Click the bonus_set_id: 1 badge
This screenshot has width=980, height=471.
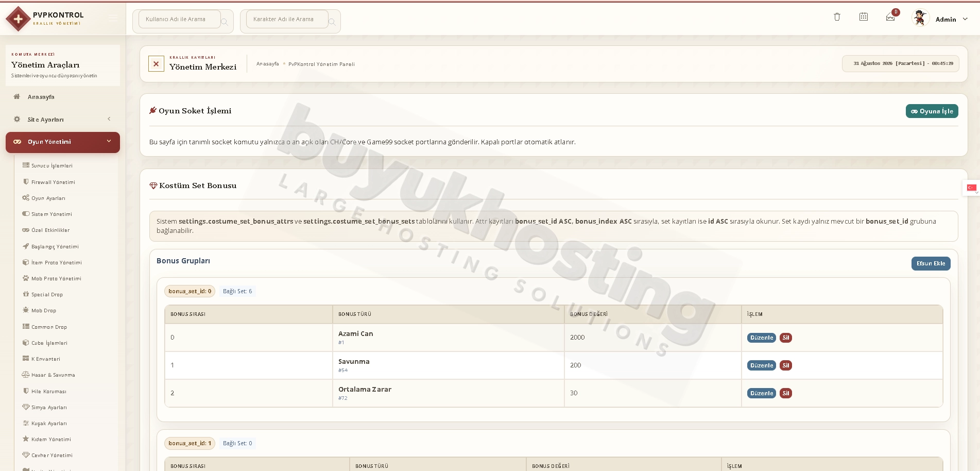[x=190, y=443]
